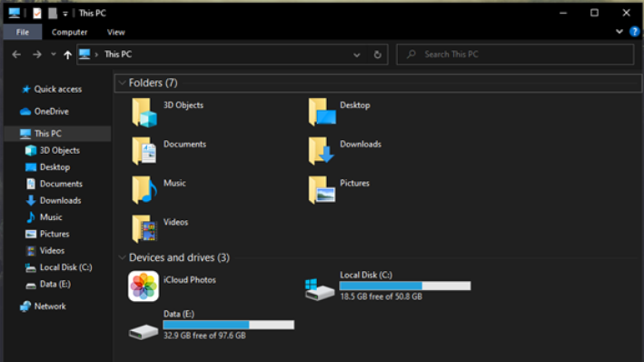Image resolution: width=644 pixels, height=362 pixels.
Task: Open the iCloud Photos icon
Action: tap(144, 286)
